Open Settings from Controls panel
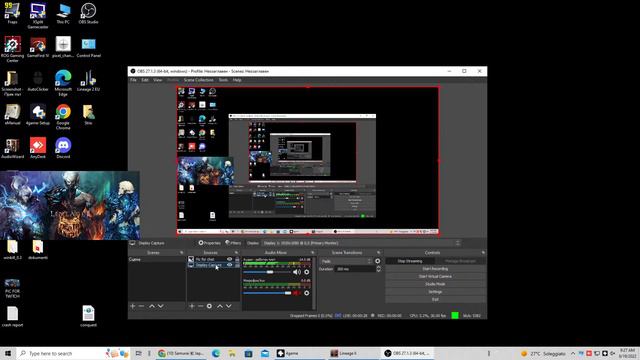 coord(436,292)
